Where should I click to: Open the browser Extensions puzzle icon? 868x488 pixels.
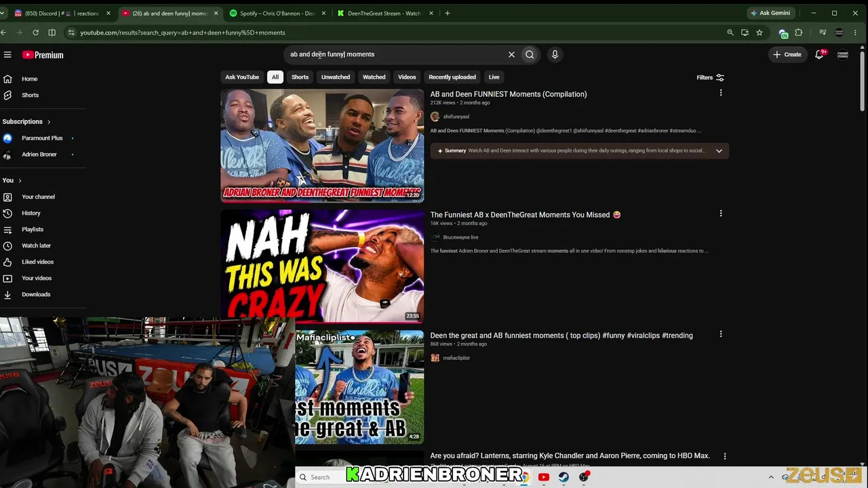tap(799, 33)
